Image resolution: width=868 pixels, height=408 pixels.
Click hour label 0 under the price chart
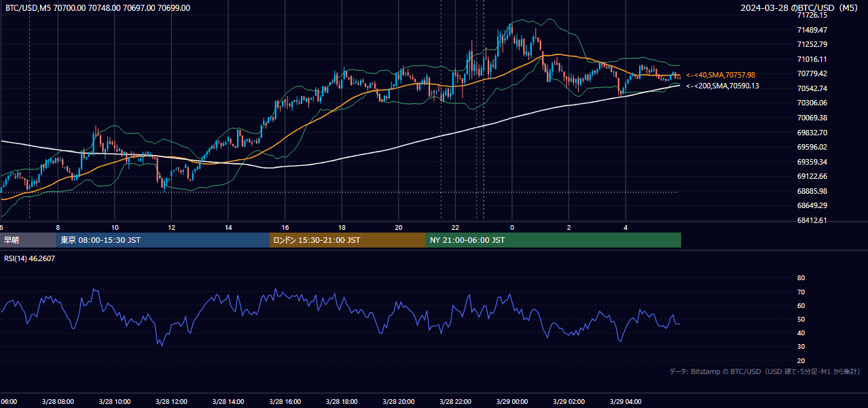(512, 227)
